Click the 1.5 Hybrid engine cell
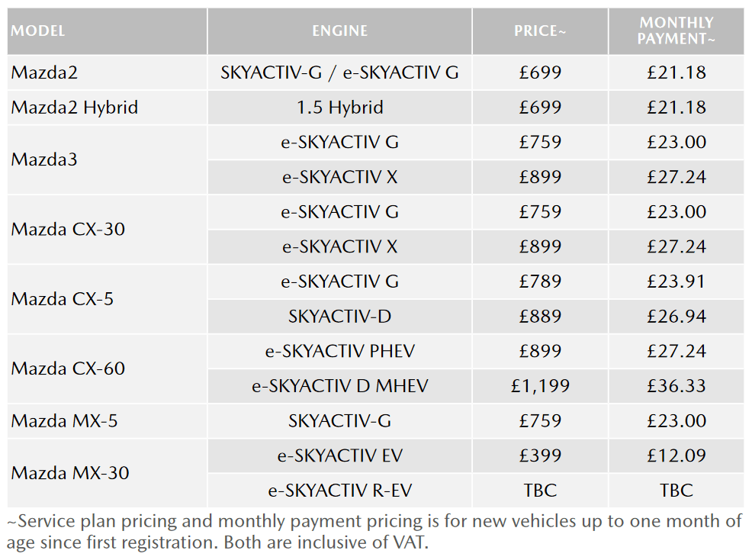Screen dimensions: 752x560 point(339,108)
